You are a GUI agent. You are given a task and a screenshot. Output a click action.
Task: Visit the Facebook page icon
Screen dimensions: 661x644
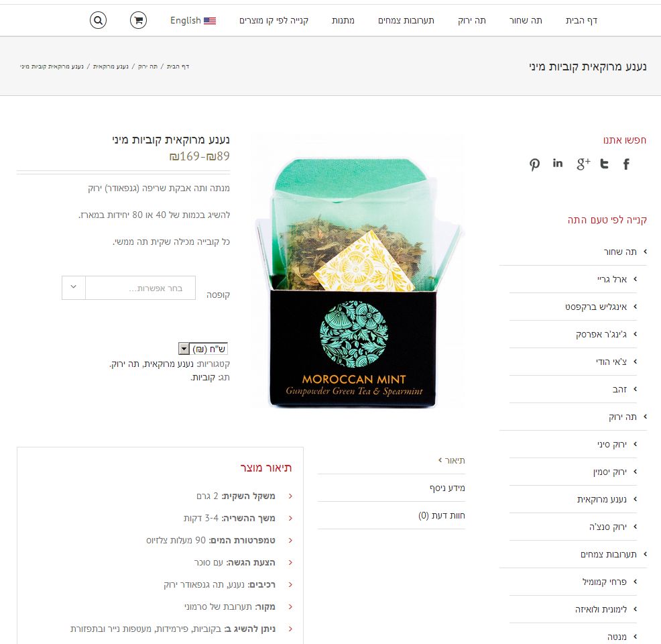[626, 164]
